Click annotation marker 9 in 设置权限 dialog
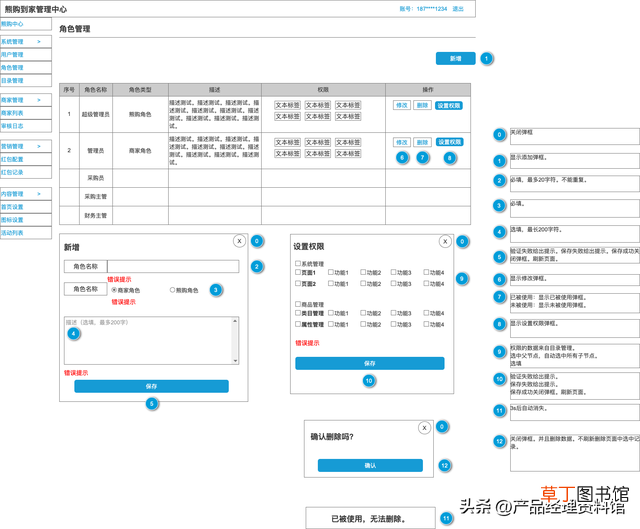The image size is (640, 529). [462, 278]
